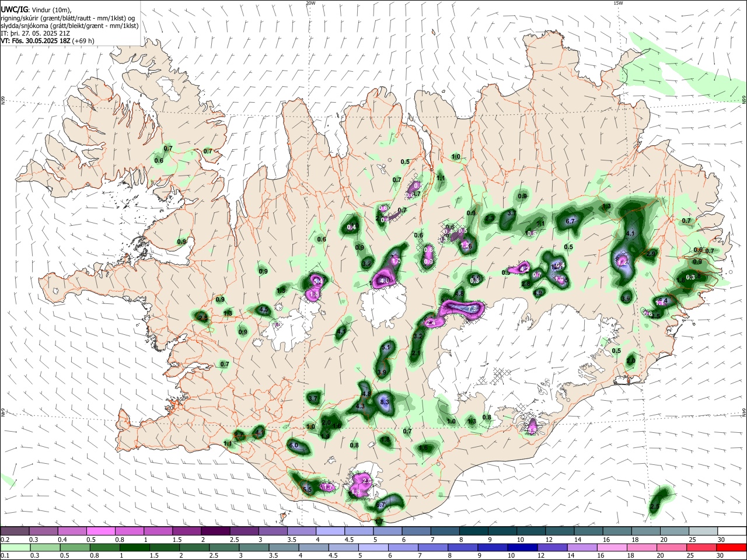Image resolution: width=747 pixels, height=560 pixels.
Task: Select the crimson 20–25 rain legend swatch
Action: click(701, 547)
